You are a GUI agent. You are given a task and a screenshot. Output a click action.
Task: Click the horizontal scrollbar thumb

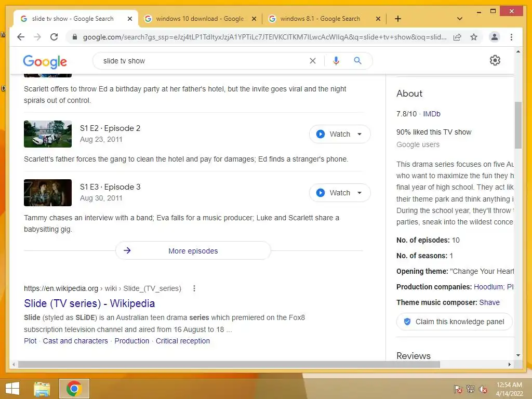[229, 364]
